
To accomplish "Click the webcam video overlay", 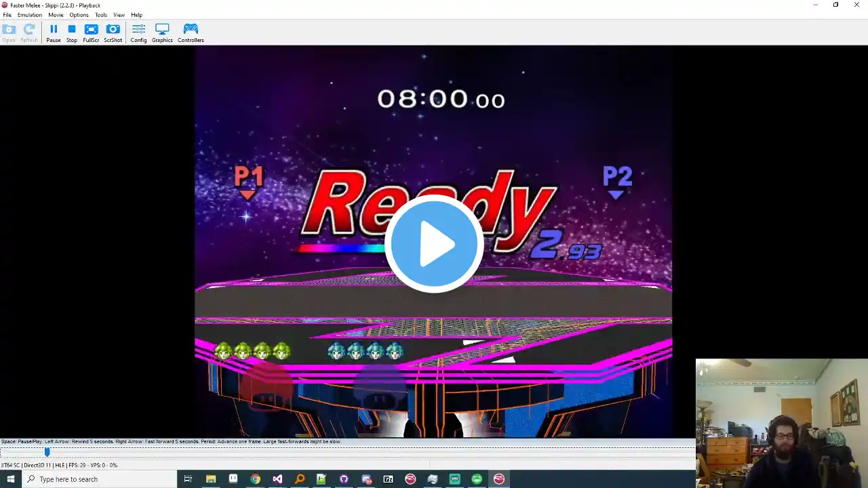I will click(782, 424).
